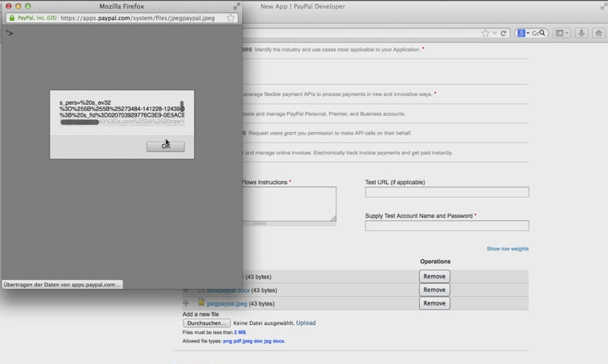Click the popup URL text apps.paypal.com/system/files/jpegpaypal.jpeg

point(137,18)
